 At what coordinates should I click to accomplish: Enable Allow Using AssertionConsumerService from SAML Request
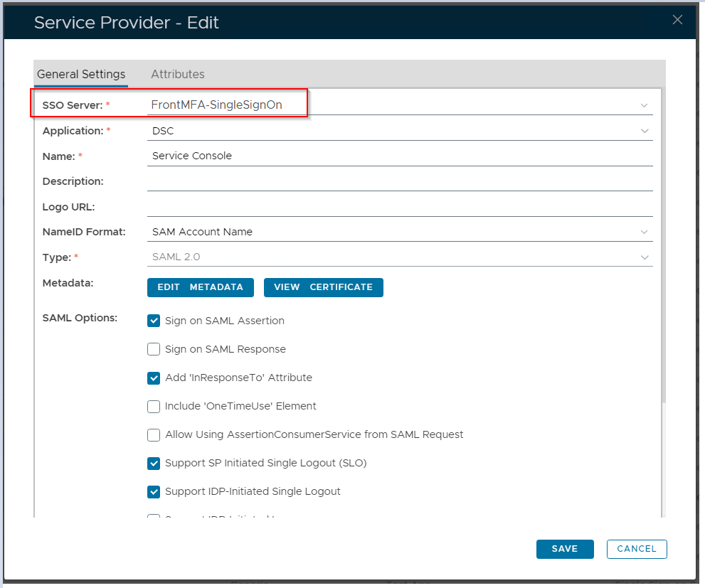154,434
